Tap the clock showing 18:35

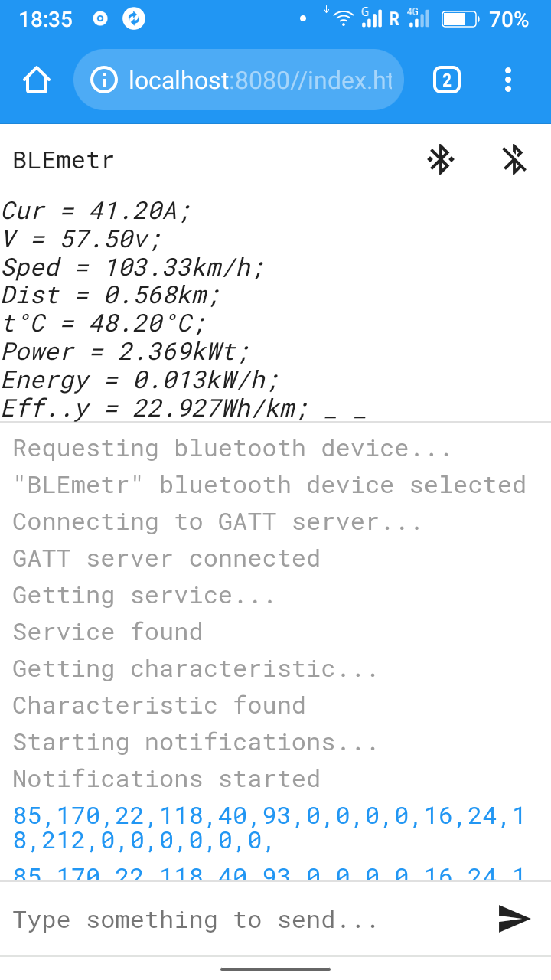click(x=45, y=19)
